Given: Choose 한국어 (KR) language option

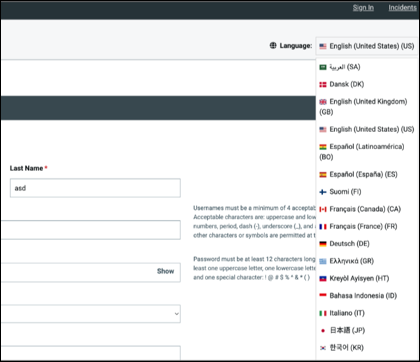Looking at the screenshot, I should pyautogui.click(x=366, y=348).
